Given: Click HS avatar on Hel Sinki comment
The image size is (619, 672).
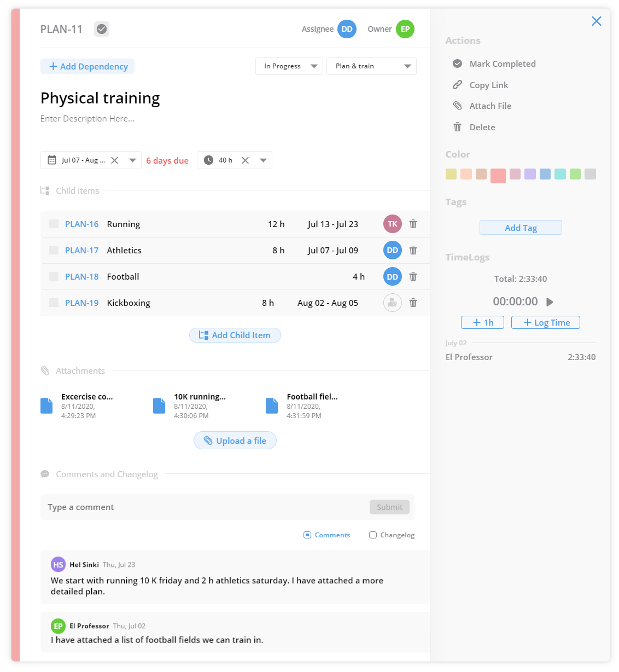Looking at the screenshot, I should [58, 564].
